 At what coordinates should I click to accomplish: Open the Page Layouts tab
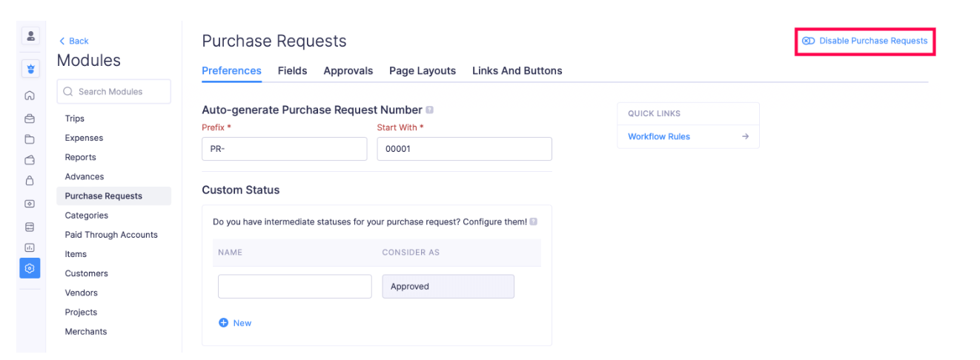coord(423,71)
